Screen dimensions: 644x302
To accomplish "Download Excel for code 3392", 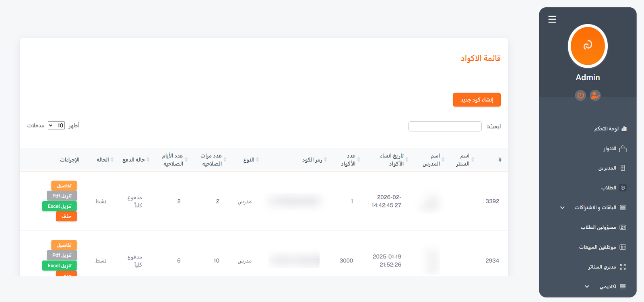I will coord(59,206).
